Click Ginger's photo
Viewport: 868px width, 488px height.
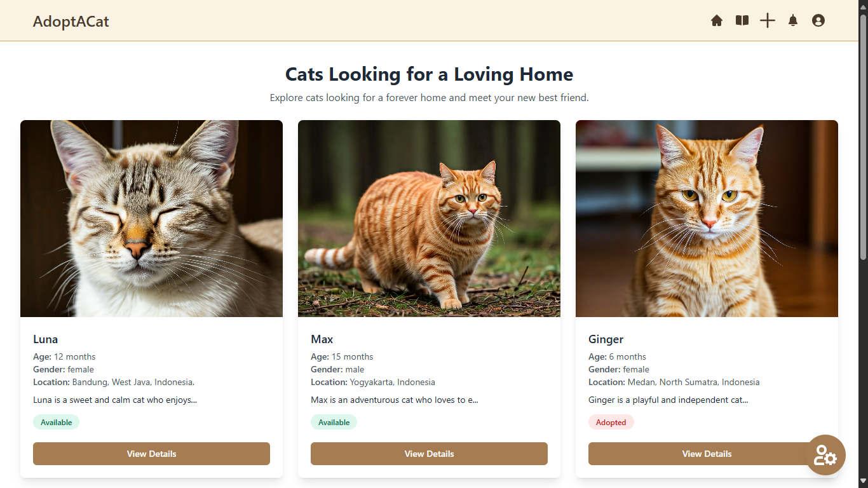707,219
